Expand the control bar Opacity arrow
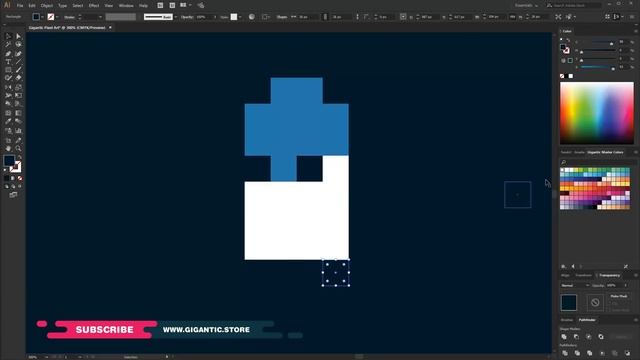The height and width of the screenshot is (360, 640). [x=215, y=17]
